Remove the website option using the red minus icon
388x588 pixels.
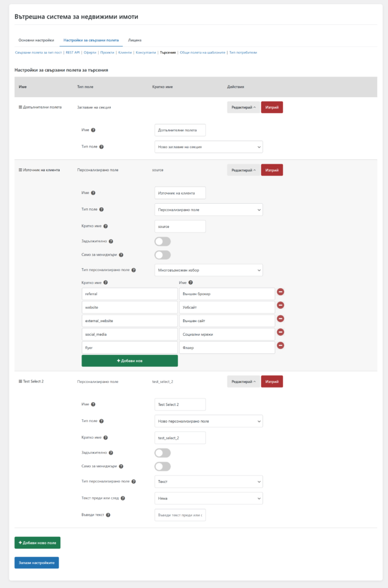click(x=281, y=305)
